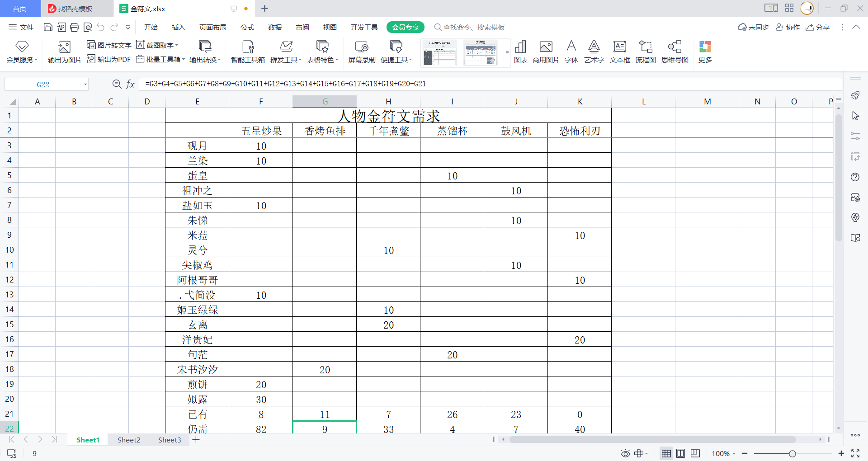This screenshot has height=461, width=868.
Task: Open 表格特色 dropdown
Action: coord(322,51)
